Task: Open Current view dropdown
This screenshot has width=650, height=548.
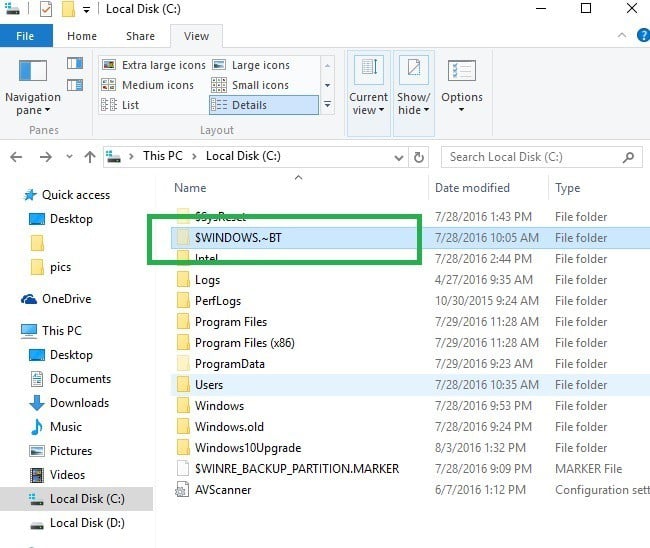Action: 369,93
